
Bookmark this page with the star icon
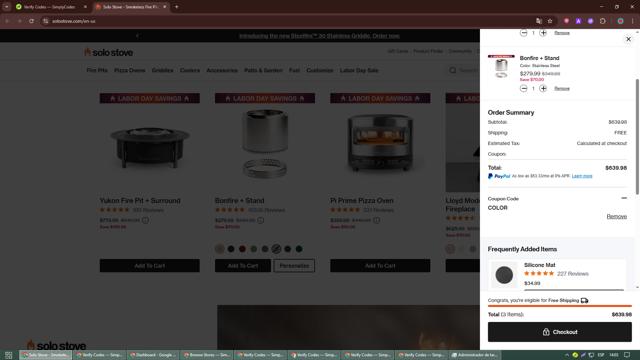(x=550, y=21)
